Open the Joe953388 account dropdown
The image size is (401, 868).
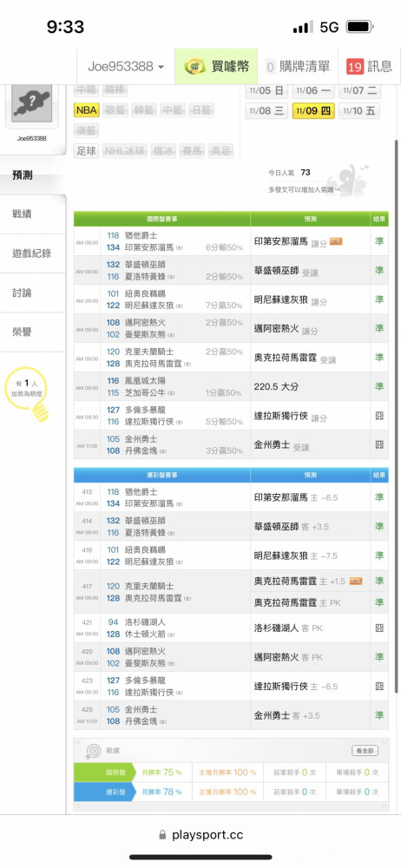pos(126,67)
